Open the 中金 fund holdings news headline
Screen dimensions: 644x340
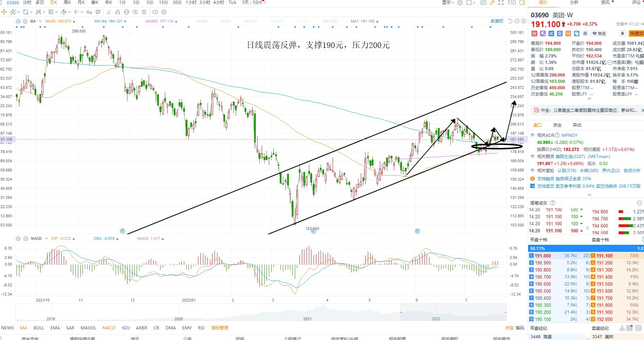click(x=589, y=110)
